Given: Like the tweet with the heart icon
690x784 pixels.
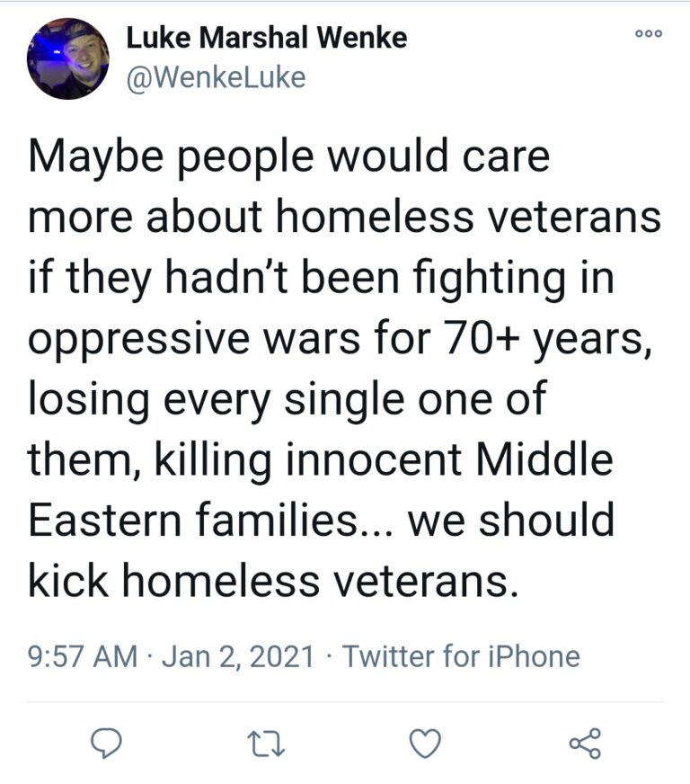Looking at the screenshot, I should pyautogui.click(x=425, y=743).
